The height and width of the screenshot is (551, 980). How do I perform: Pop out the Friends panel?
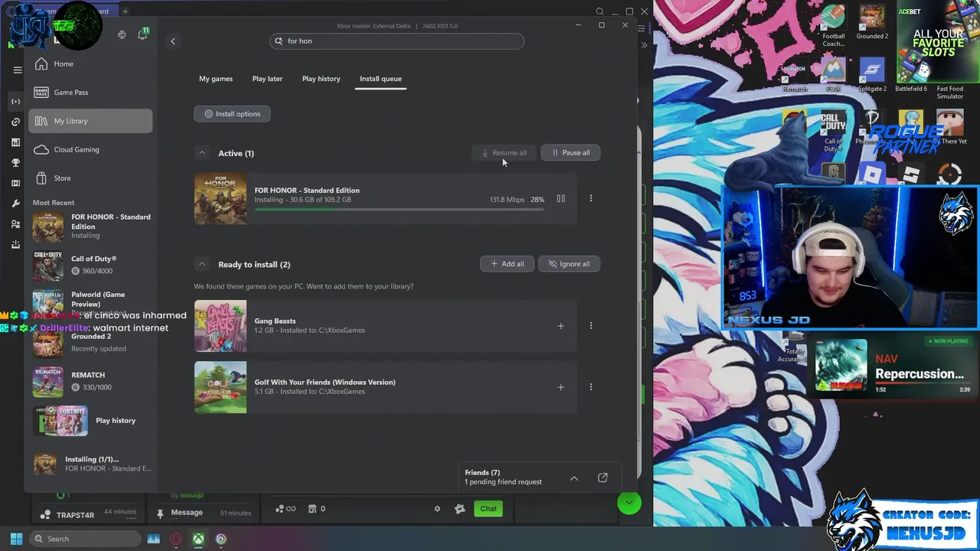point(603,478)
